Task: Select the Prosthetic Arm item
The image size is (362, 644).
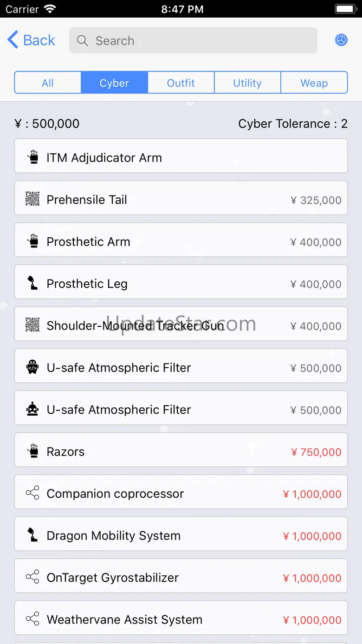Action: pyautogui.click(x=181, y=241)
